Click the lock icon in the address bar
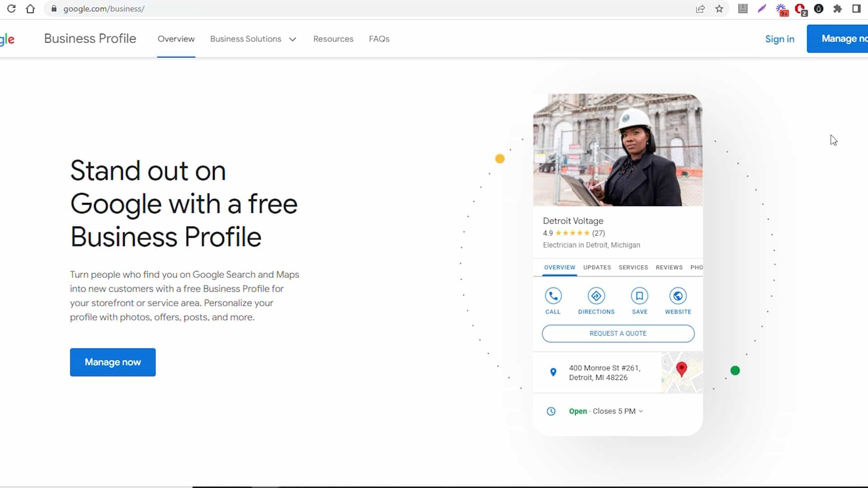The height and width of the screenshot is (488, 868). click(x=54, y=9)
